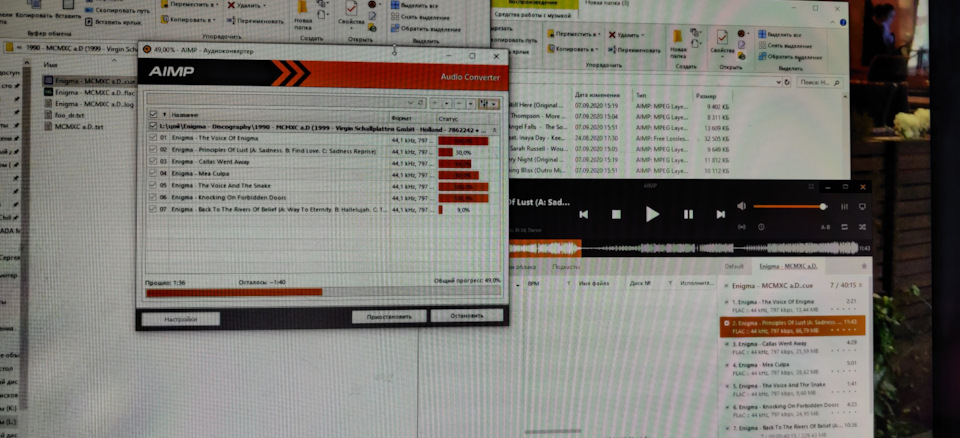Screen dimensions: 960x438
Task: Click the minus remove button in converter
Action: [459, 104]
